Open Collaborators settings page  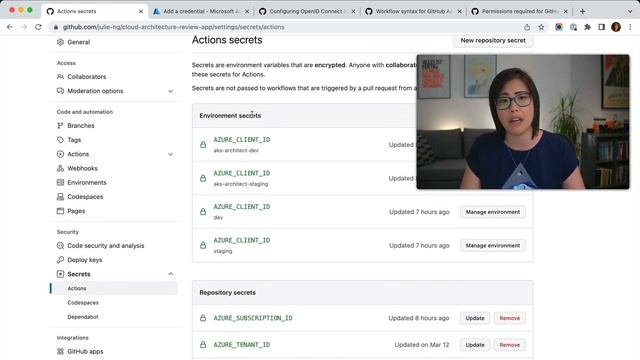(87, 77)
